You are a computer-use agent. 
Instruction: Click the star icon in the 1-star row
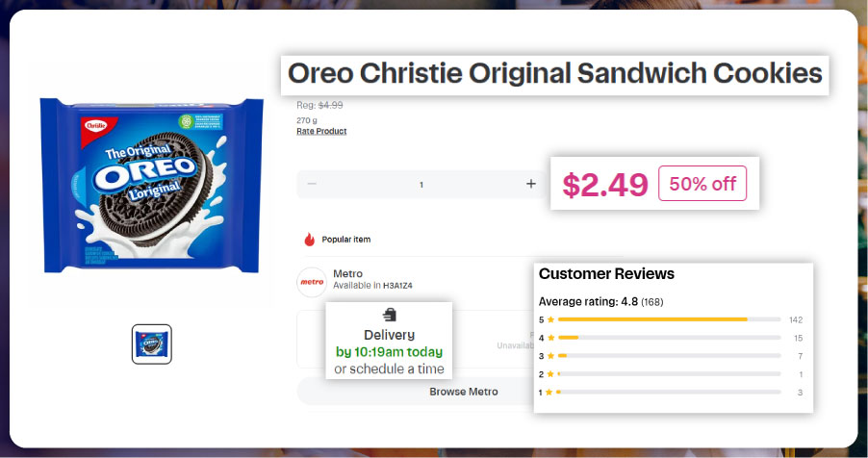point(550,393)
